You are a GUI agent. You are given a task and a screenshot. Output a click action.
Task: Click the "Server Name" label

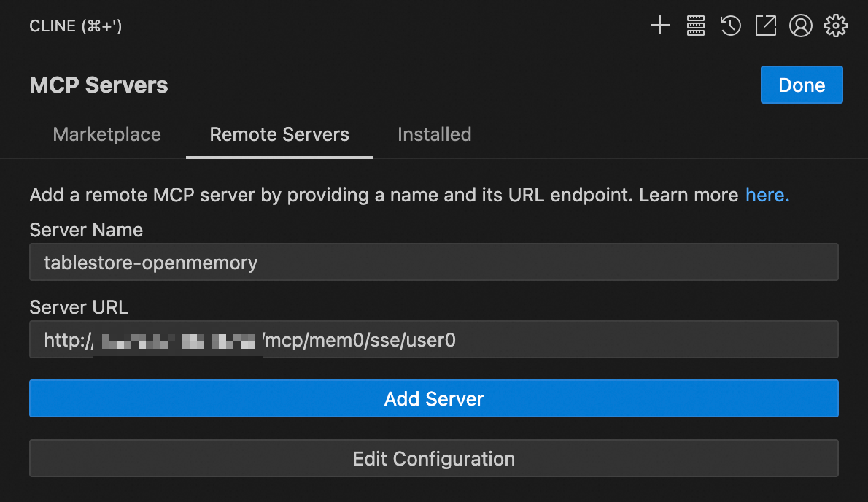86,230
